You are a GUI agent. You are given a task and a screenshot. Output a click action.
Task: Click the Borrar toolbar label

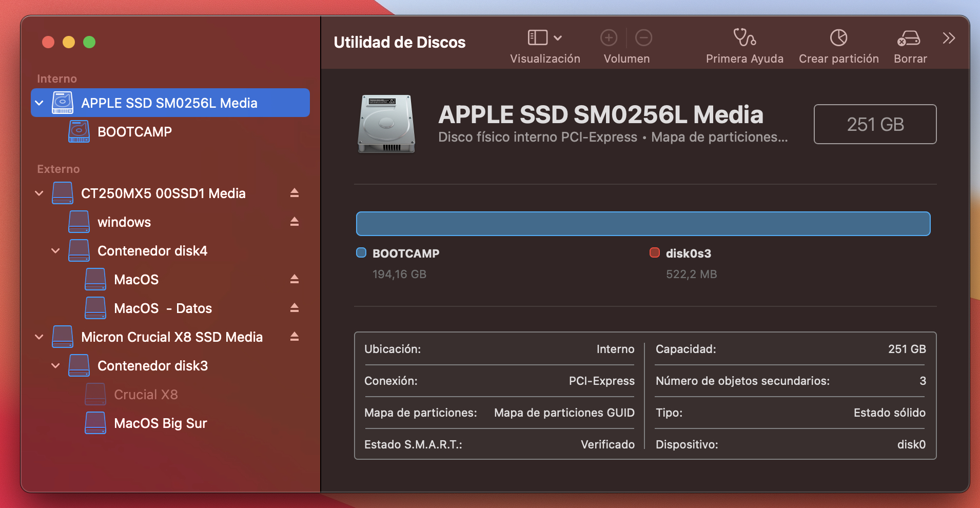910,58
